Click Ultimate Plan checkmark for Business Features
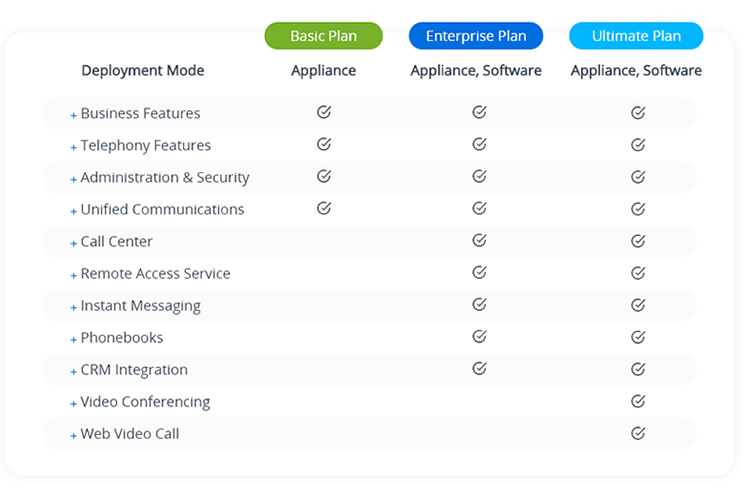The height and width of the screenshot is (500, 750). click(638, 112)
